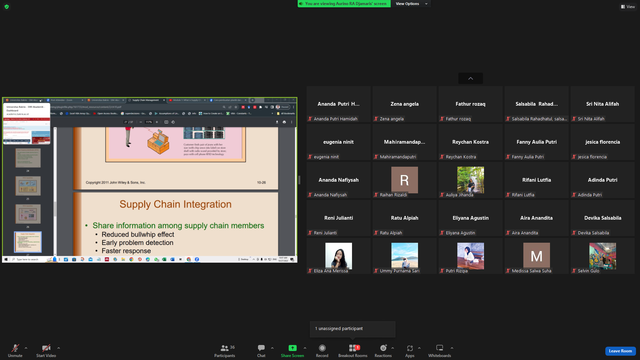Open the Apps icon

tap(410, 348)
